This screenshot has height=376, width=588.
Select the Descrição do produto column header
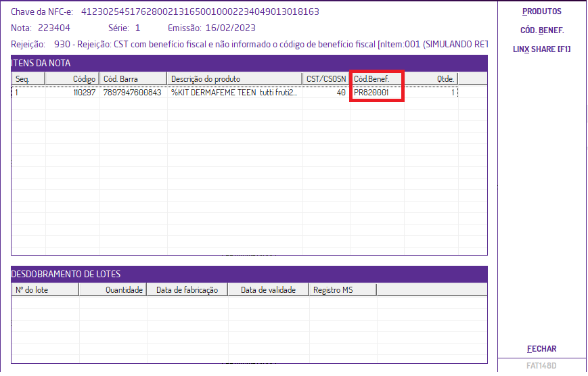[x=235, y=79]
